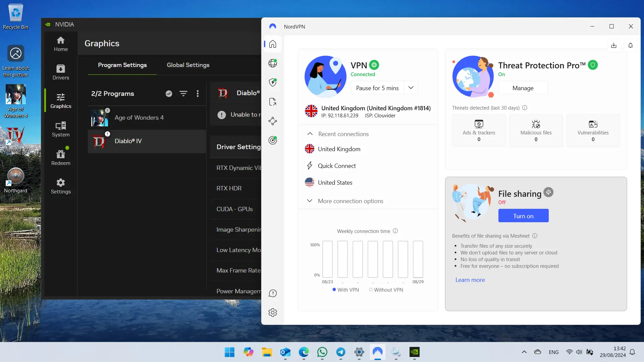Click the NordVPN download updates icon
The image size is (644, 362).
[614, 45]
